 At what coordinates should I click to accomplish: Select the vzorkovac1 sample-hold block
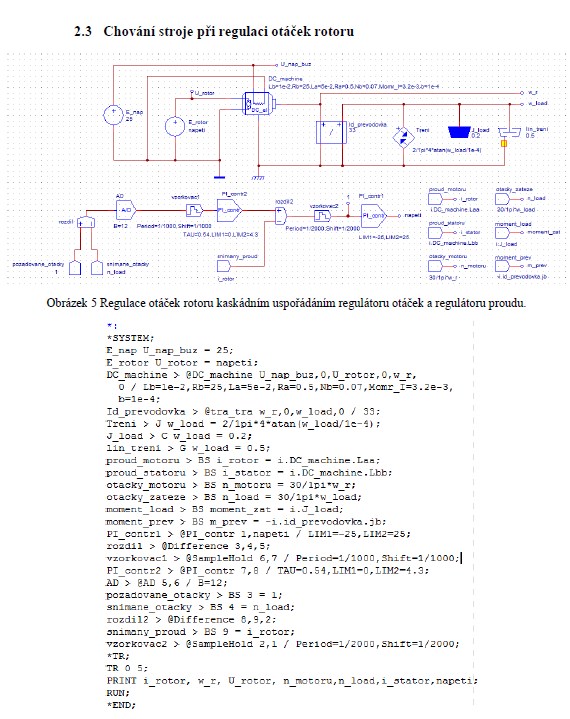click(194, 210)
